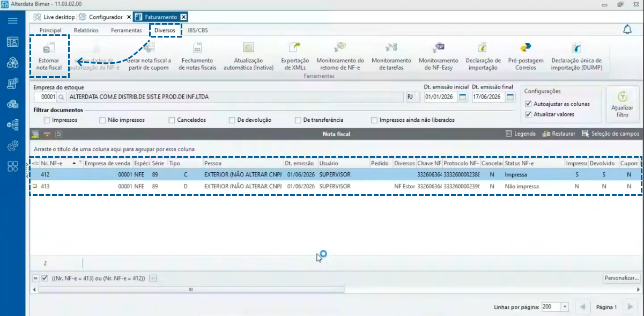Viewport: 644px width, 316px height.
Task: Open Declaração de importação tool
Action: [483, 56]
